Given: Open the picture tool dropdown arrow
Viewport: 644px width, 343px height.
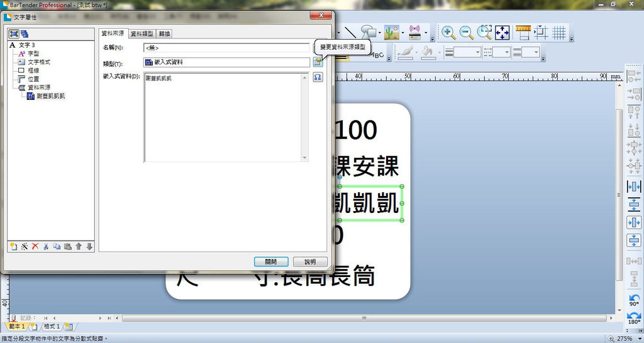Looking at the screenshot, I should 403,33.
